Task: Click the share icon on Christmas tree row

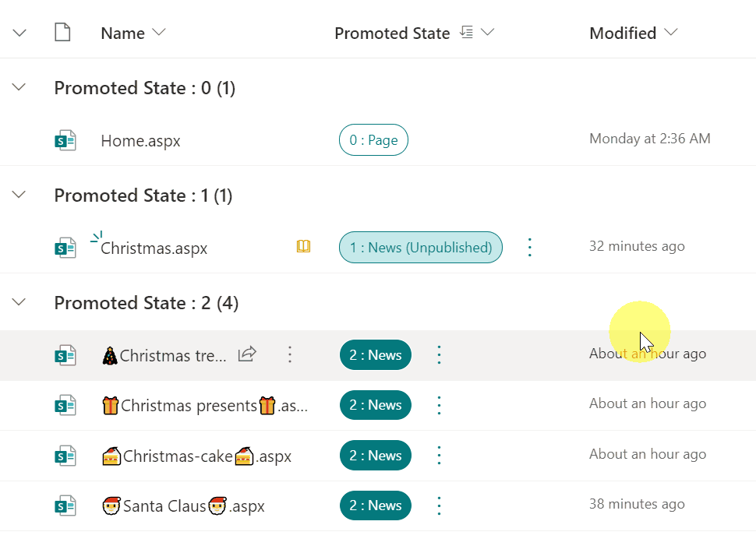Action: tap(247, 354)
